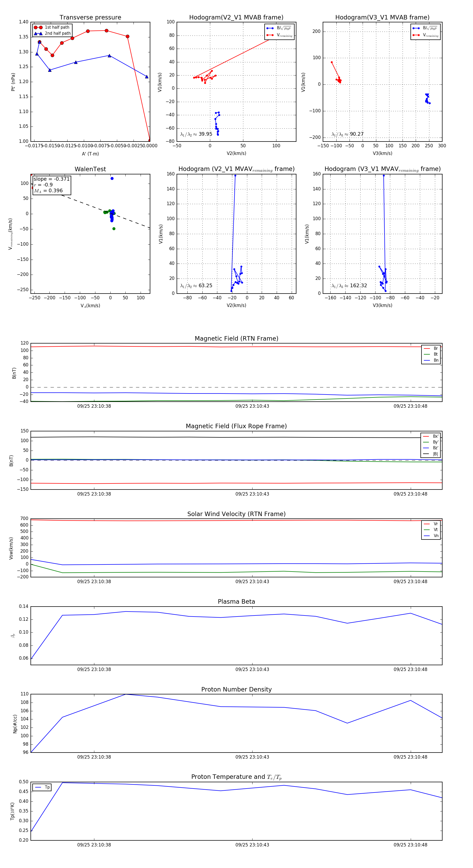The image size is (473, 868).
Task: Click the Tp legend in the Proton Temperature plot
Action: pyautogui.click(x=42, y=787)
